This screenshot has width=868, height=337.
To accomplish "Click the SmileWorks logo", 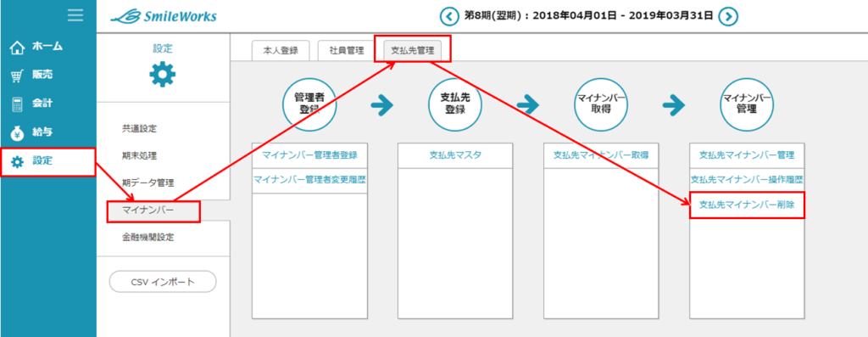I will coord(164,17).
